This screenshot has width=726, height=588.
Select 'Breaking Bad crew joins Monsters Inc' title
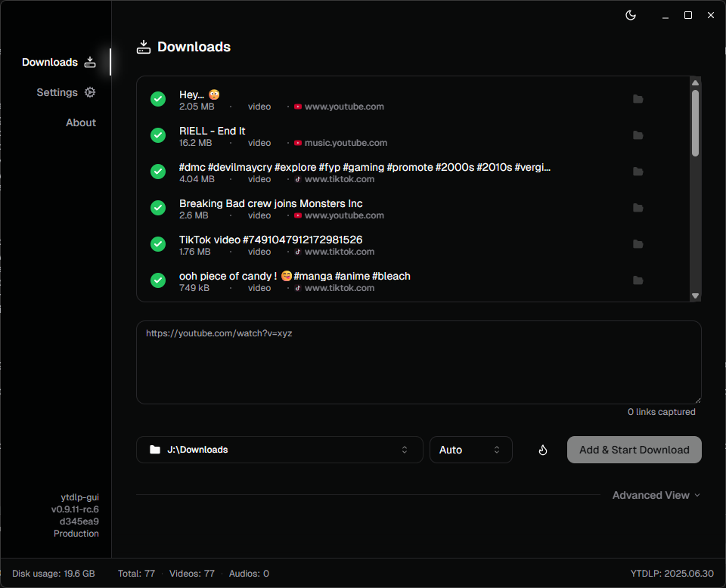click(271, 203)
